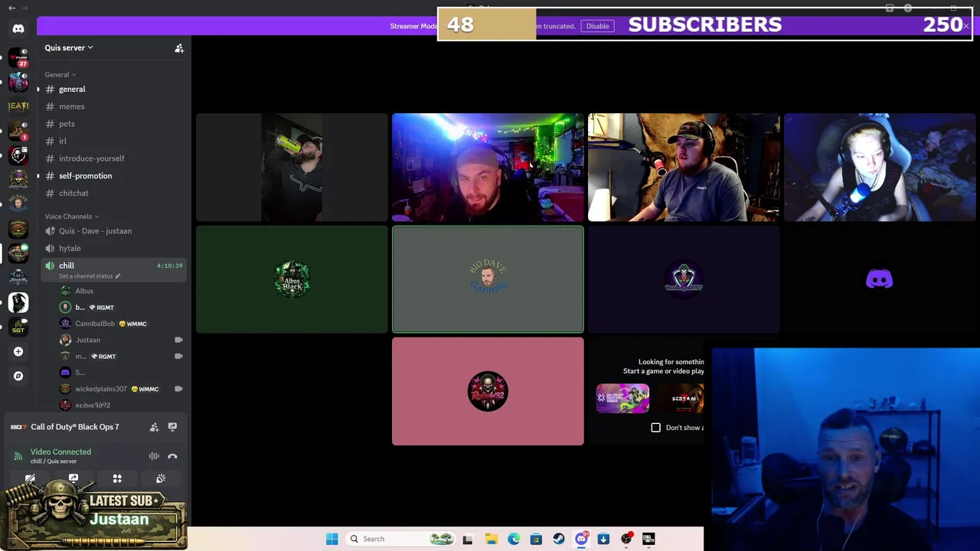This screenshot has height=551, width=980.
Task: Open Discord home direct messages icon
Action: [x=18, y=28]
